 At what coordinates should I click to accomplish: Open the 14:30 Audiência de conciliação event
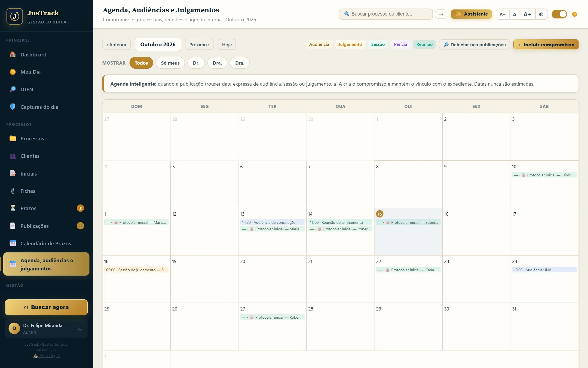[x=272, y=222]
